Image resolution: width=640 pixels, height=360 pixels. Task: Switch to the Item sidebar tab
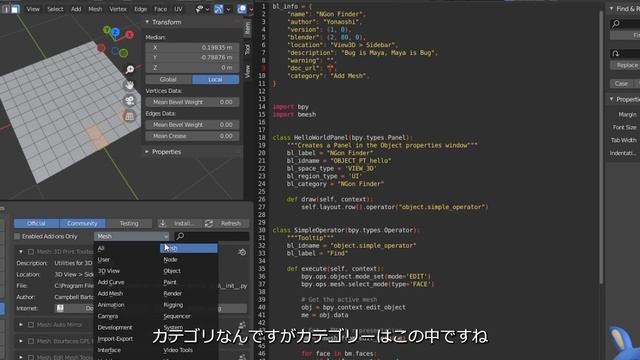point(247,28)
